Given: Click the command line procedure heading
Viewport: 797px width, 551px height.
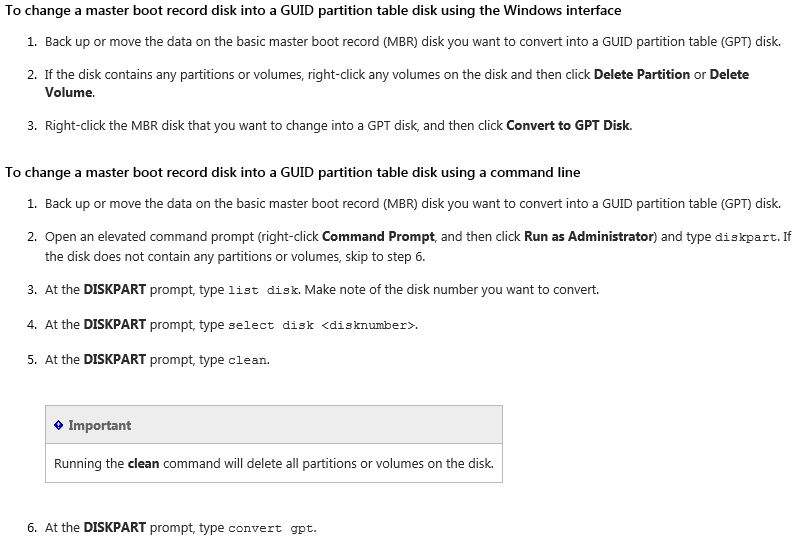Looking at the screenshot, I should 293,173.
